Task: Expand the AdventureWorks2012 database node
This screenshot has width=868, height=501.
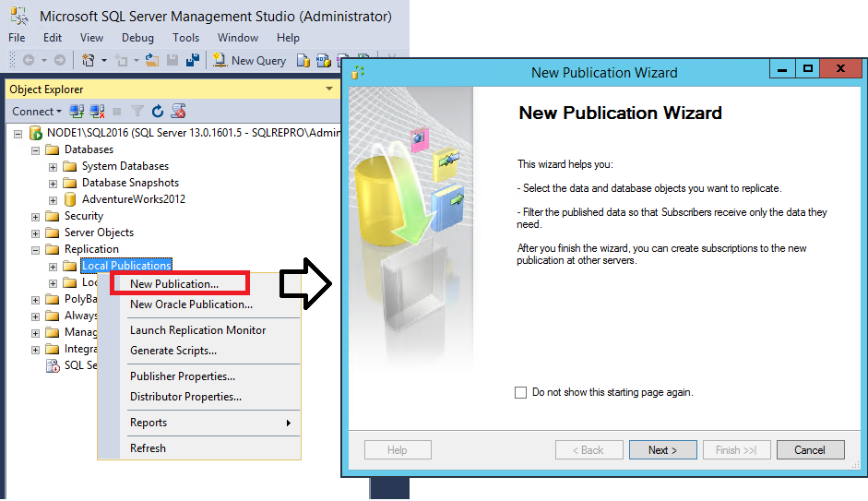Action: pyautogui.click(x=54, y=199)
